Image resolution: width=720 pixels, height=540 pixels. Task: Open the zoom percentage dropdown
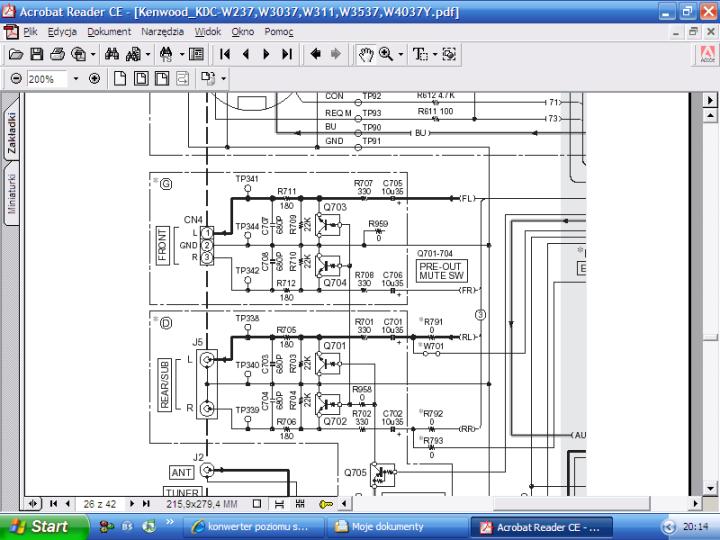click(76, 79)
